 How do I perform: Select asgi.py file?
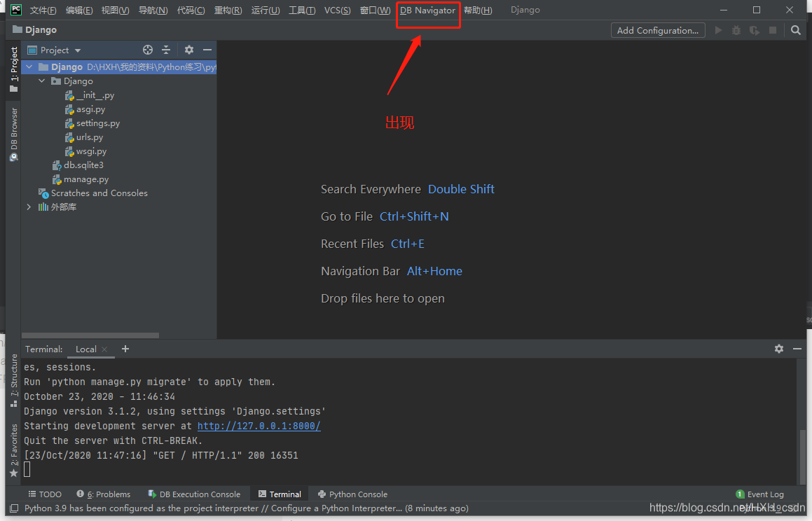85,109
